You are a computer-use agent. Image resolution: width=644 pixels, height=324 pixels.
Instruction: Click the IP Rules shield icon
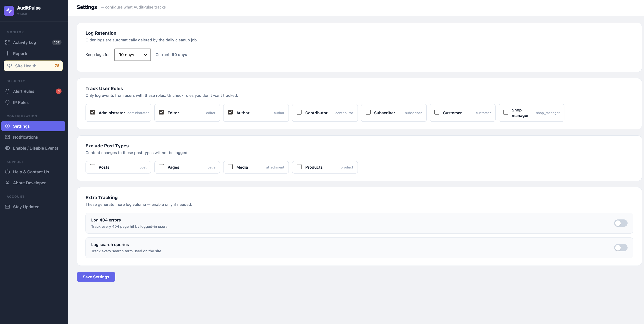tap(8, 103)
